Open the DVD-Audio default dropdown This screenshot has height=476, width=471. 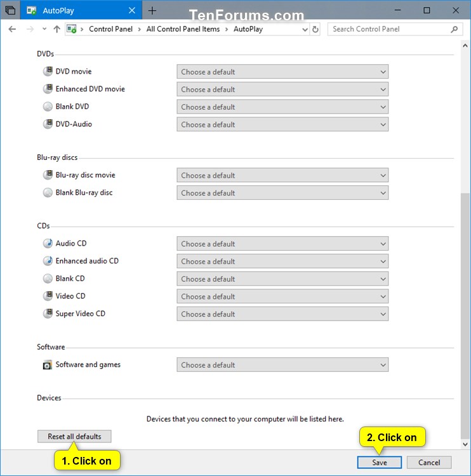pyautogui.click(x=282, y=124)
